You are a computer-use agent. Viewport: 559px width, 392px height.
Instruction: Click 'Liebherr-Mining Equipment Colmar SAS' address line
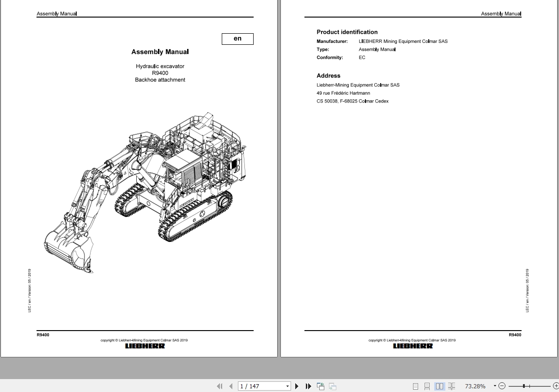point(358,85)
